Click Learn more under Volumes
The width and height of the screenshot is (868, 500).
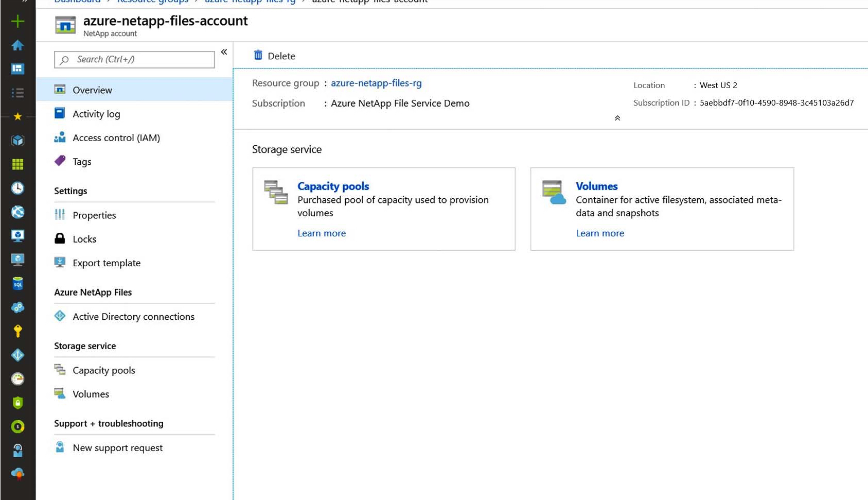(x=600, y=233)
